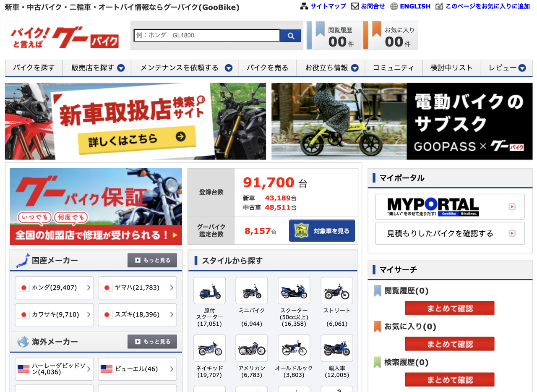Click the US flag next to ビューエル
Viewport: 537px width, 392px height.
pyautogui.click(x=107, y=369)
